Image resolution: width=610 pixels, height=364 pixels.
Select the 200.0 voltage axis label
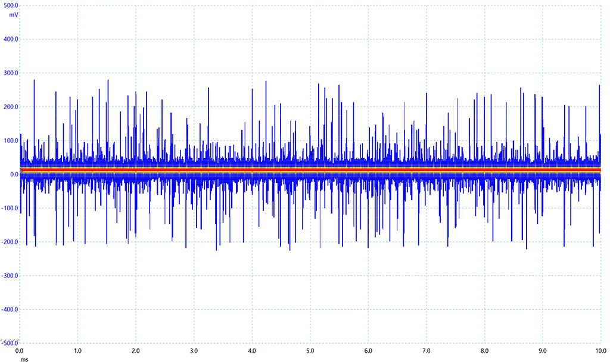tap(11, 107)
